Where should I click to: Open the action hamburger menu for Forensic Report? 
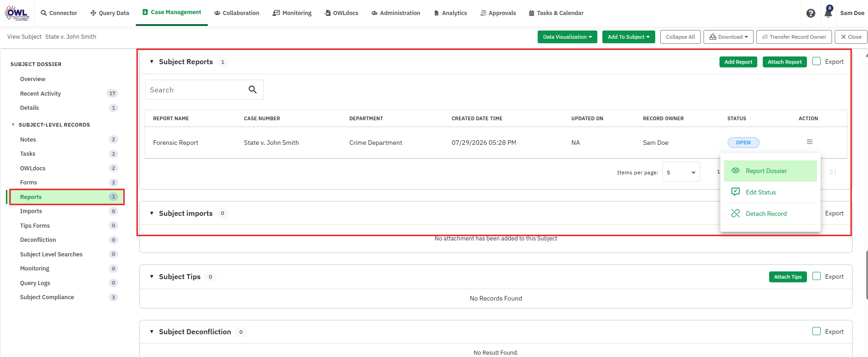[x=810, y=142]
